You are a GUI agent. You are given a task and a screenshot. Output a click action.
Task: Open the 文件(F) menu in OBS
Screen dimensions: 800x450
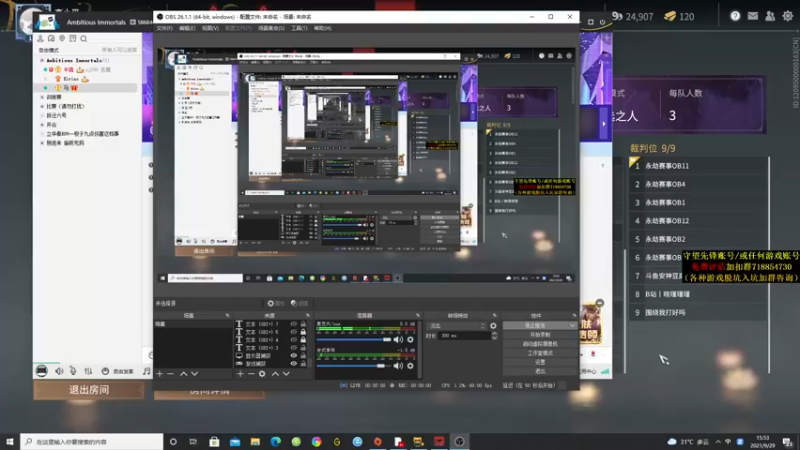pyautogui.click(x=164, y=28)
